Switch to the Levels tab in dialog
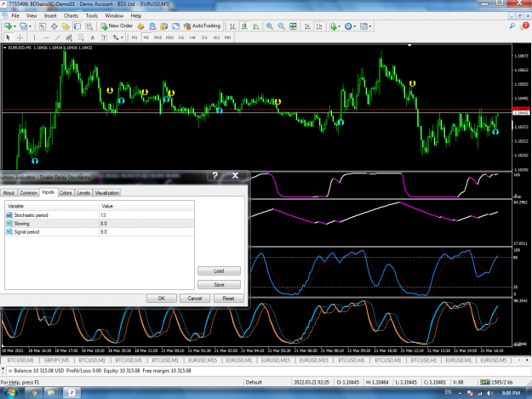This screenshot has height=399, width=532. (x=83, y=192)
